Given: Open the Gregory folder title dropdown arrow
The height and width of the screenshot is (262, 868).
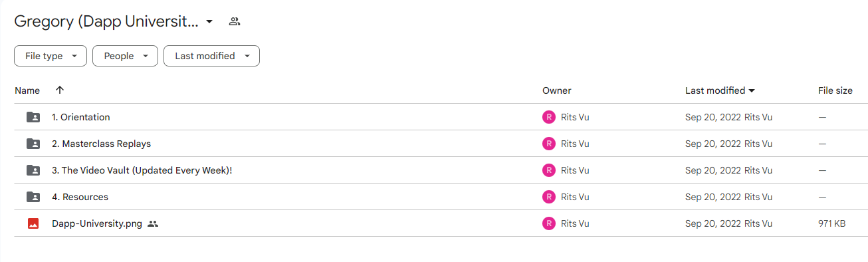Looking at the screenshot, I should pyautogui.click(x=209, y=21).
